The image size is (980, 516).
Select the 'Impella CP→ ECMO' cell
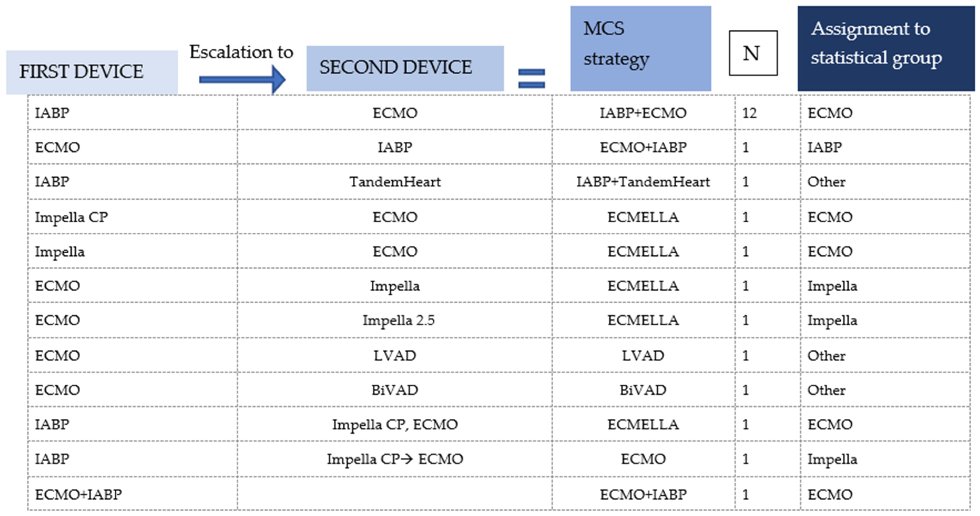(395, 459)
